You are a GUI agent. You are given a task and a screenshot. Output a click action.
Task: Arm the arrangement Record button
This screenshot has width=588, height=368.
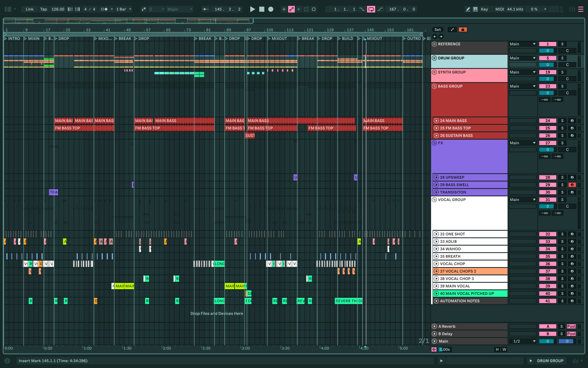pos(271,9)
